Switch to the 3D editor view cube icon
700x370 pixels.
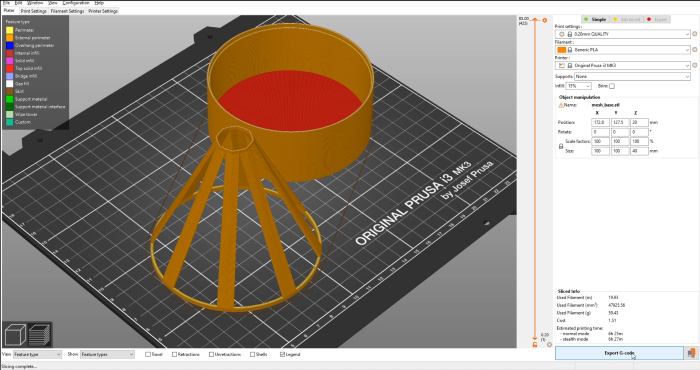[x=15, y=335]
